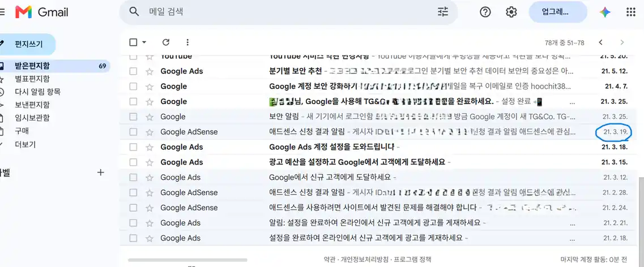644x267 pixels.
Task: Refresh the mail list
Action: [166, 42]
